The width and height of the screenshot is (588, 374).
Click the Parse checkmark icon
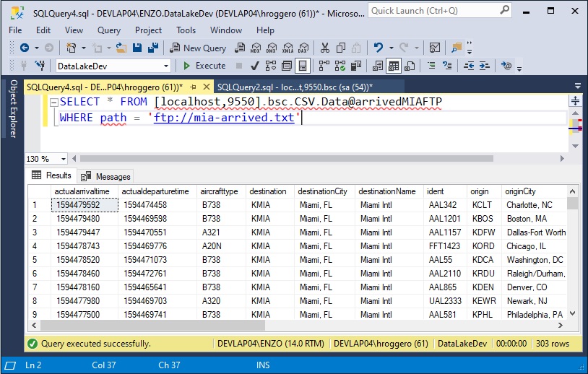pyautogui.click(x=254, y=66)
